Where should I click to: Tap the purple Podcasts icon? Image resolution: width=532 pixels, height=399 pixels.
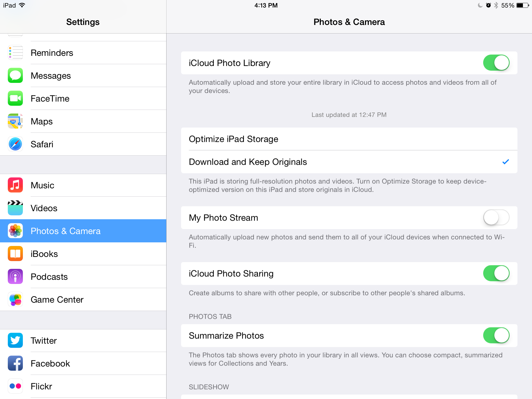[x=15, y=277]
